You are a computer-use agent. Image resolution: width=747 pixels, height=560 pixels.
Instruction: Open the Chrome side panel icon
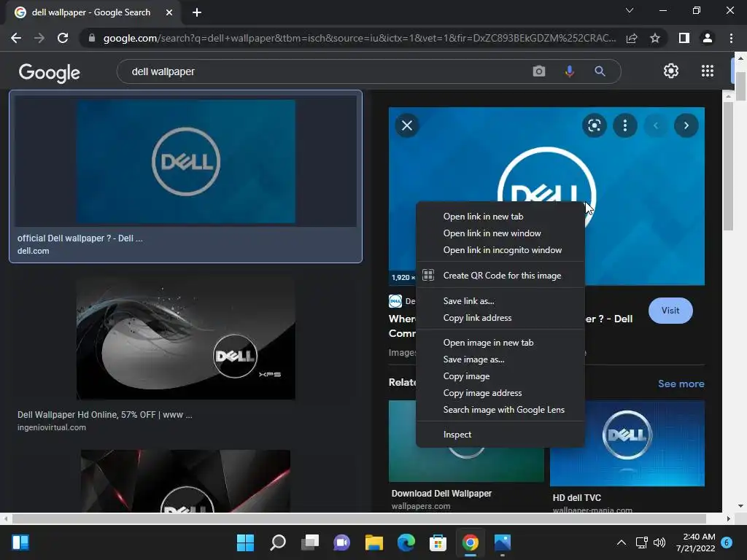click(x=684, y=38)
